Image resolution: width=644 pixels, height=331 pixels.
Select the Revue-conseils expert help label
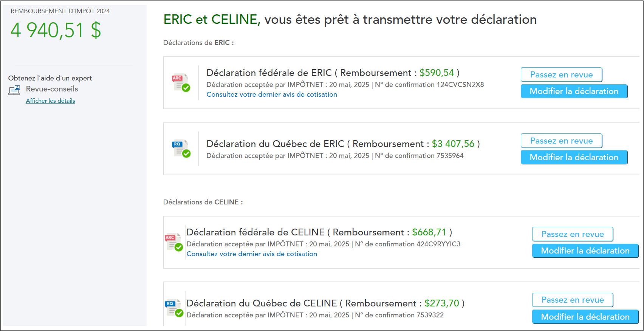[x=52, y=89]
